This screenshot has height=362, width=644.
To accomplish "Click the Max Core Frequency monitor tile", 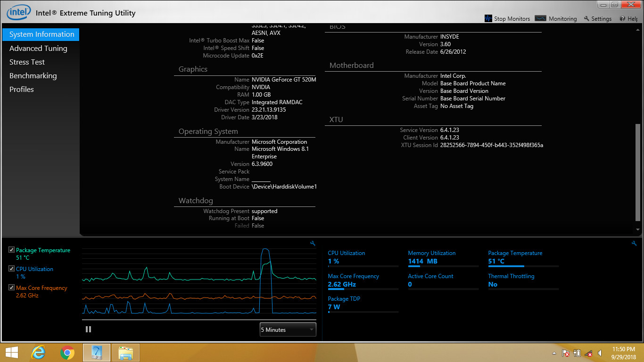I will 363,281.
